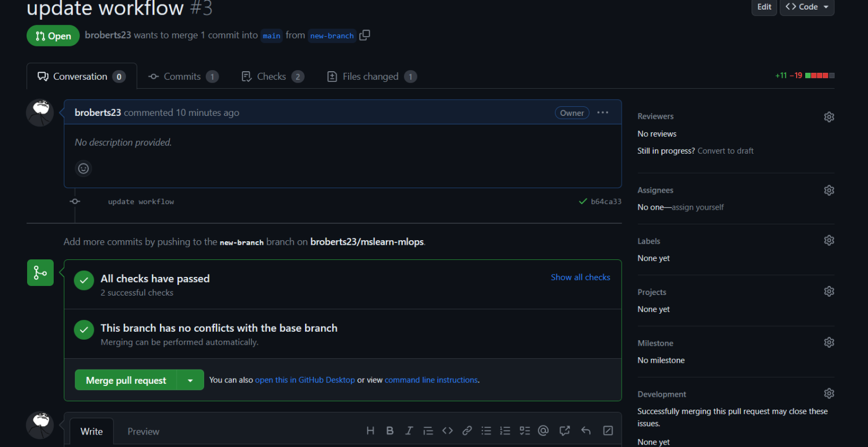Viewport: 868px width, 447px height.
Task: Open the Projects gear settings
Action: pyautogui.click(x=829, y=292)
